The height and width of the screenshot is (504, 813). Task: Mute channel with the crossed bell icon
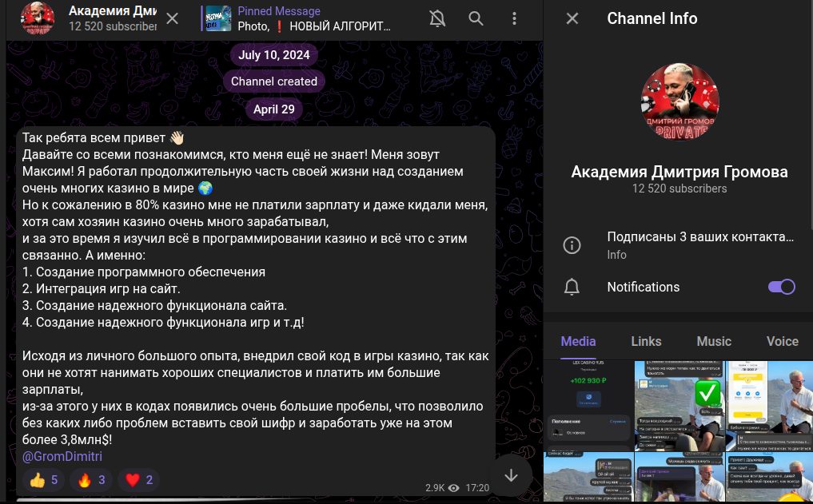click(437, 18)
